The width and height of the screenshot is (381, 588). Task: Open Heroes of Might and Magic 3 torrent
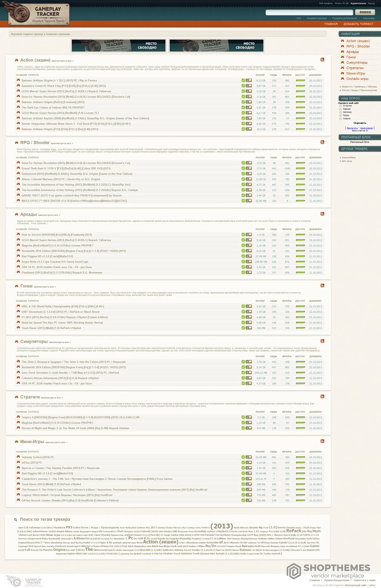[x=76, y=428]
